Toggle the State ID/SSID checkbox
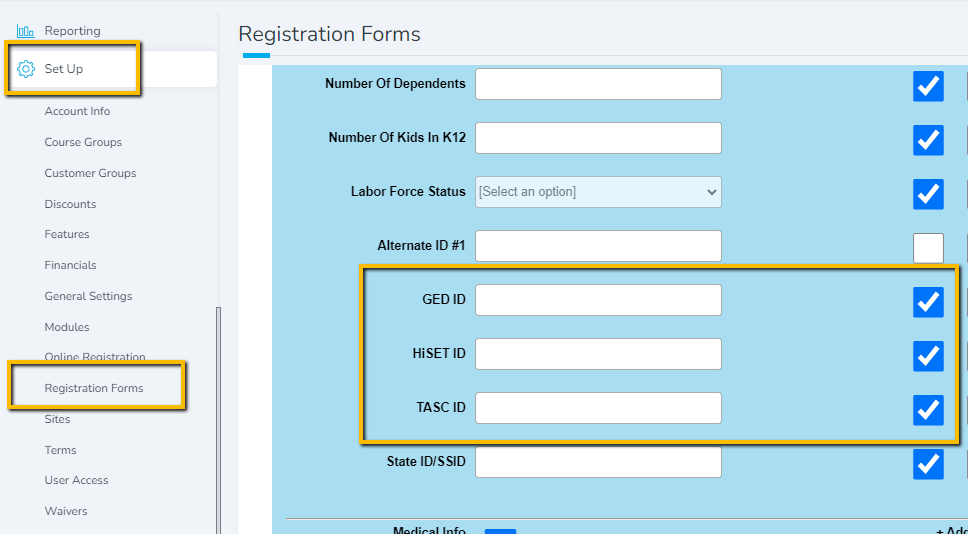The image size is (968, 534). 928,464
